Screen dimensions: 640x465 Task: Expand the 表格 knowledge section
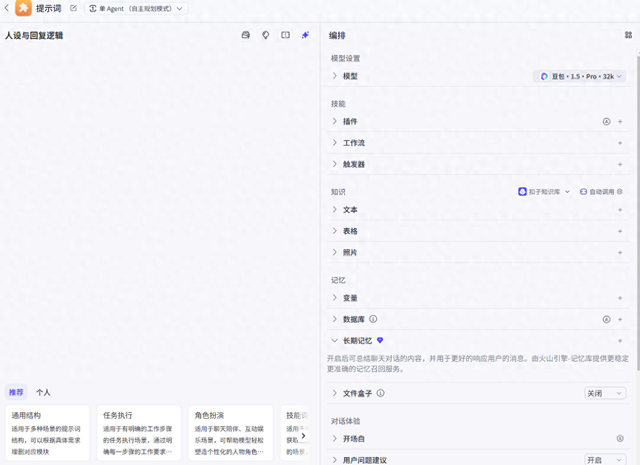(335, 231)
